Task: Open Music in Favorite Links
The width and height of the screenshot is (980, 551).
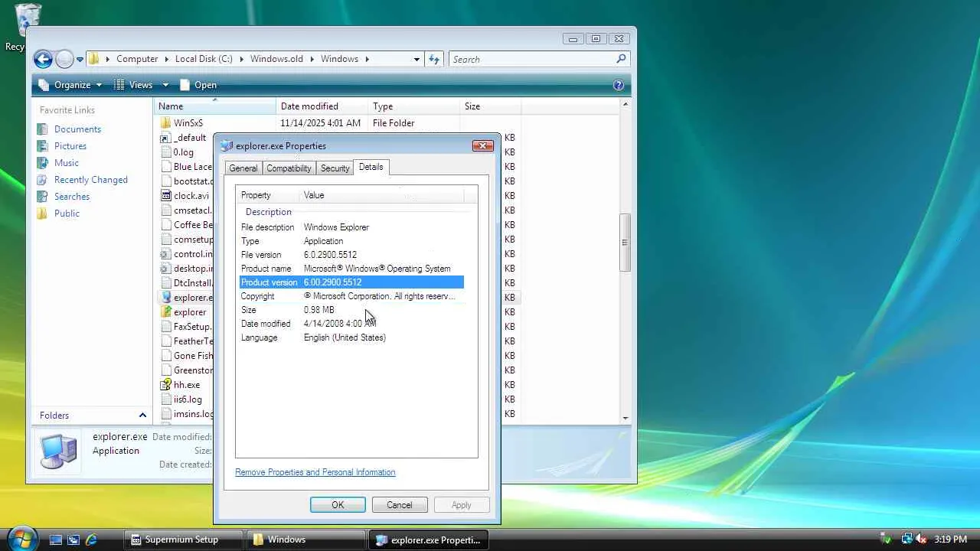Action: point(67,163)
